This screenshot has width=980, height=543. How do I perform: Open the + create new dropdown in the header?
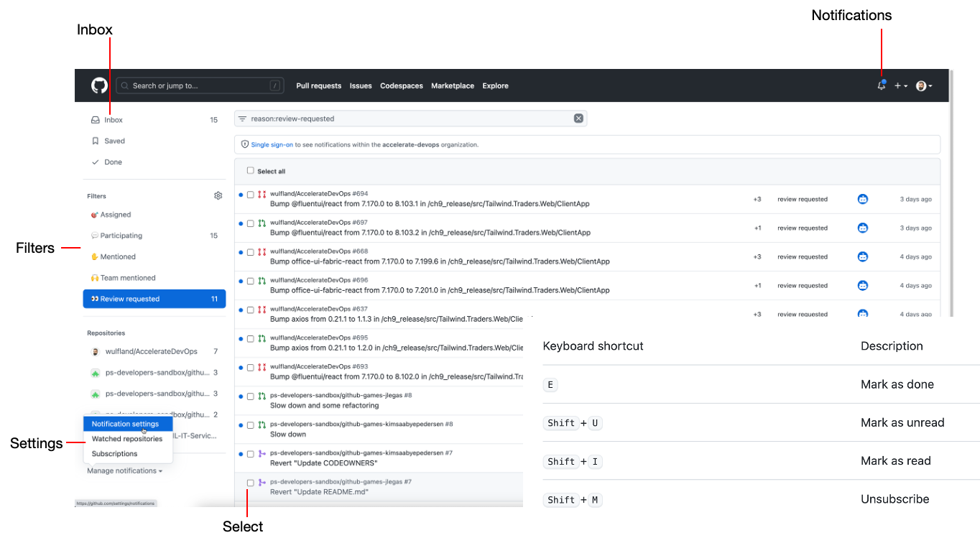[x=900, y=85]
